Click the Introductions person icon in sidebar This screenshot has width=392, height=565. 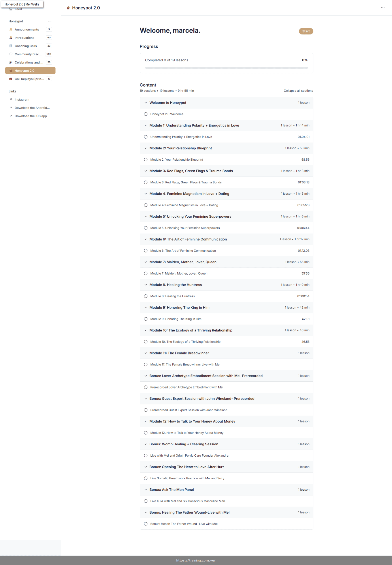coord(11,38)
